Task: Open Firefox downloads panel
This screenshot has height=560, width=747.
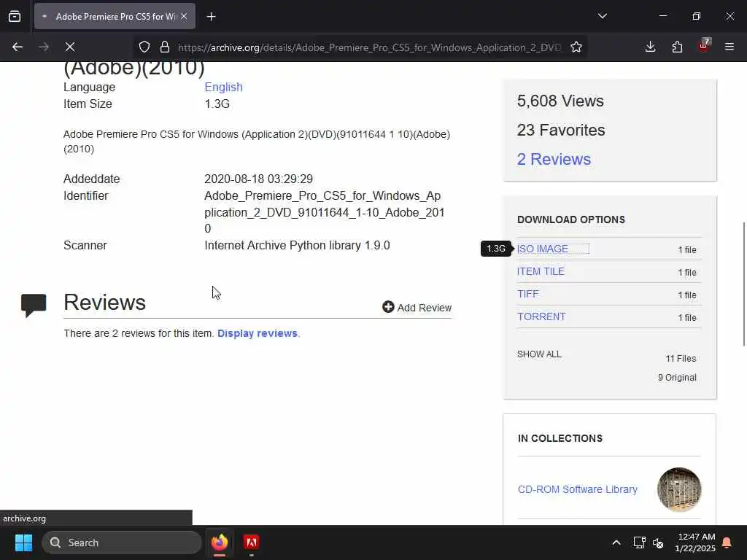Action: point(650,47)
